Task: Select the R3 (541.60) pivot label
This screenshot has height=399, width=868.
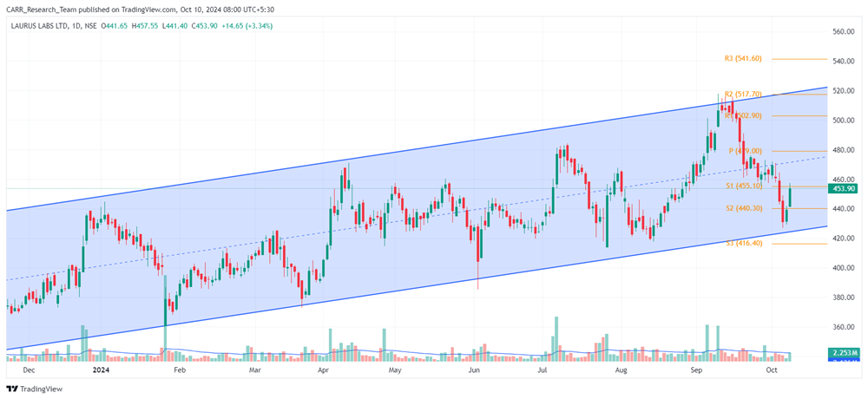Action: (x=743, y=58)
